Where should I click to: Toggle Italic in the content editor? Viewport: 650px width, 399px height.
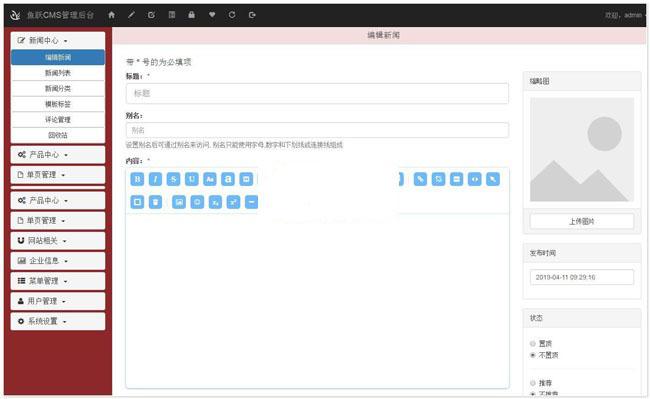[155, 179]
